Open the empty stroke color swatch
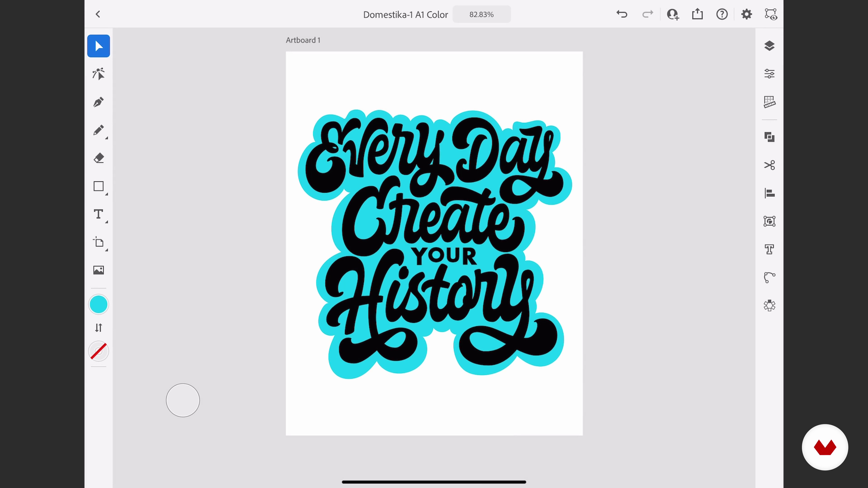This screenshot has width=868, height=488. coord(98,351)
